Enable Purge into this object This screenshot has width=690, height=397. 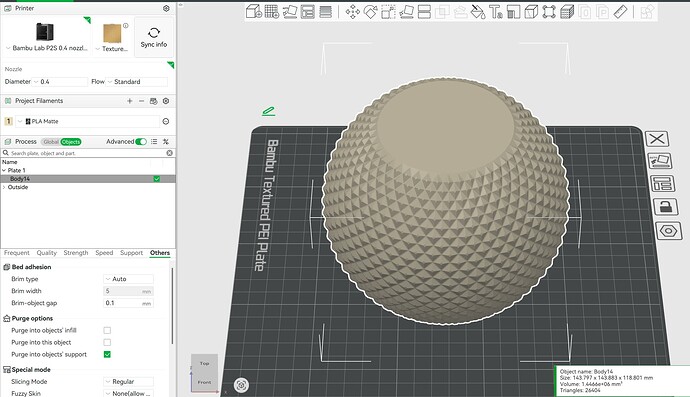point(107,342)
